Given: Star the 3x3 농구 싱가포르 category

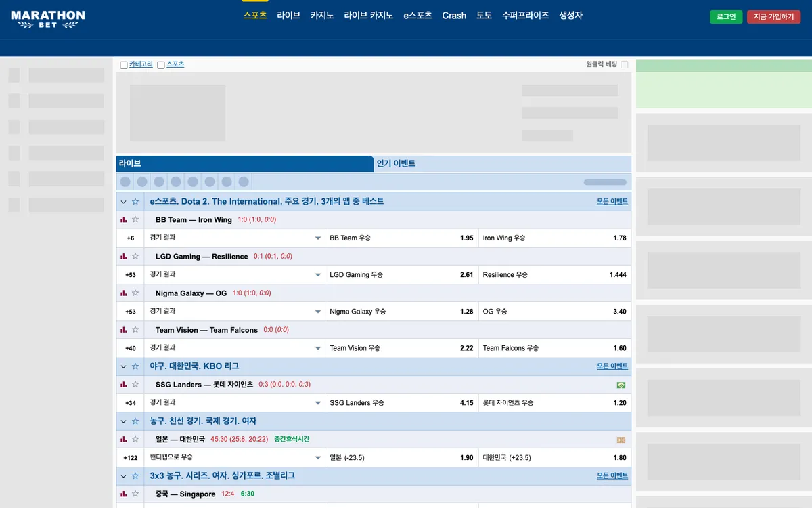Looking at the screenshot, I should [x=135, y=476].
